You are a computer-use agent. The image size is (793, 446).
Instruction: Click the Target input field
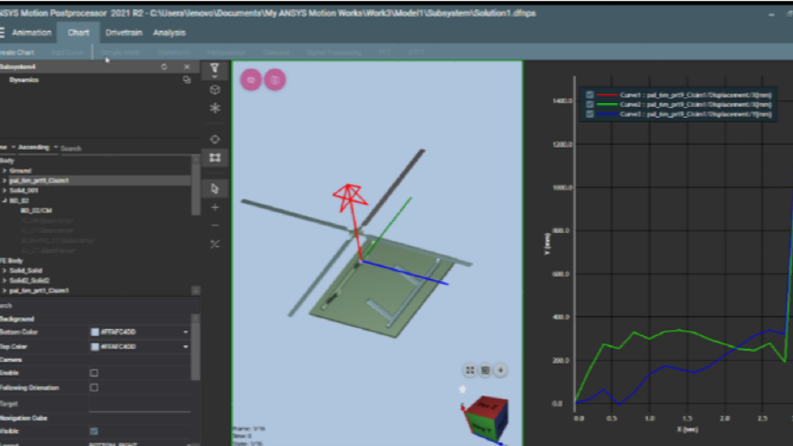tap(140, 404)
